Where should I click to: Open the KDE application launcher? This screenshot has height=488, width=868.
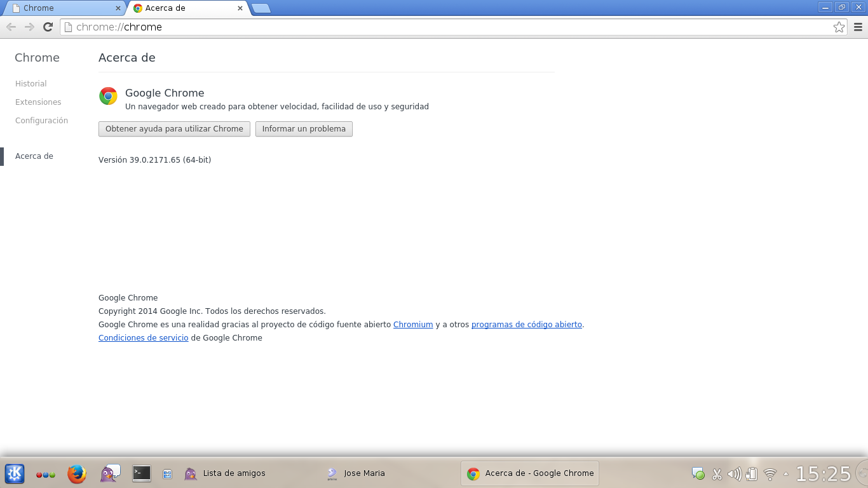click(x=15, y=473)
